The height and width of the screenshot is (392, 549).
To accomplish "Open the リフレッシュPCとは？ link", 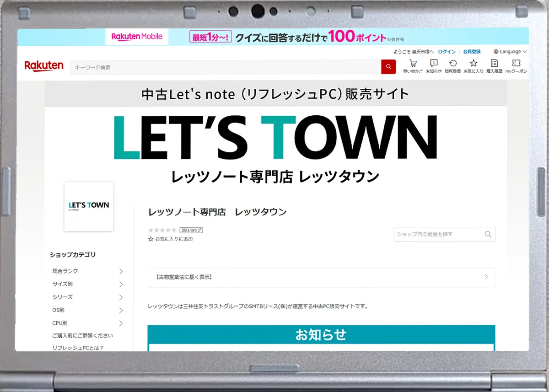I will (x=78, y=348).
